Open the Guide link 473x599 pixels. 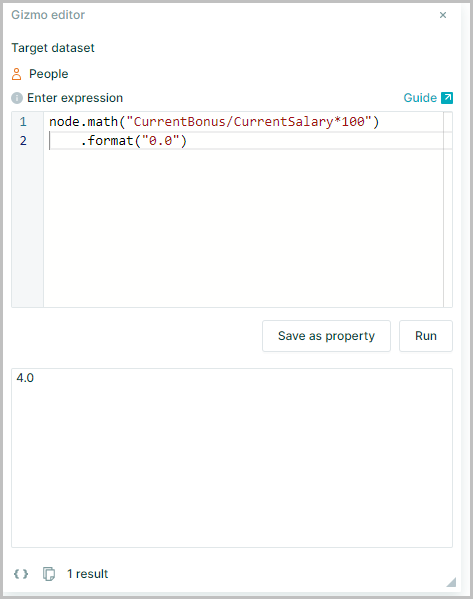pyautogui.click(x=420, y=98)
